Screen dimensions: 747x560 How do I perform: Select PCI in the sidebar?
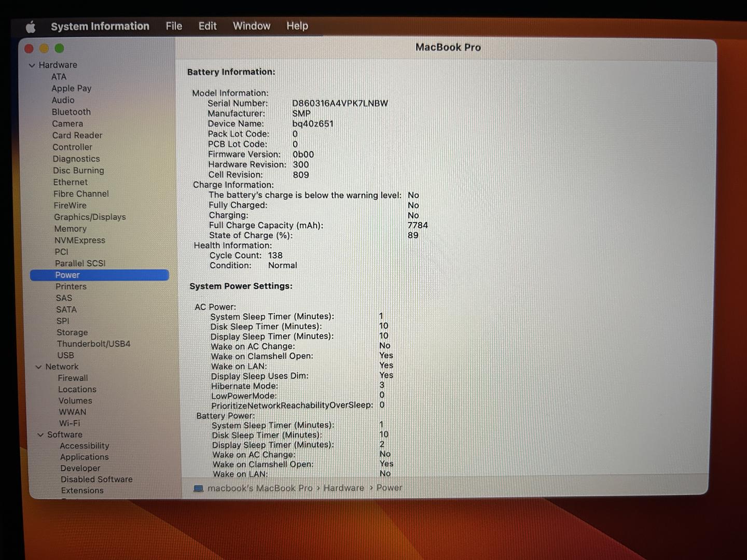point(62,252)
